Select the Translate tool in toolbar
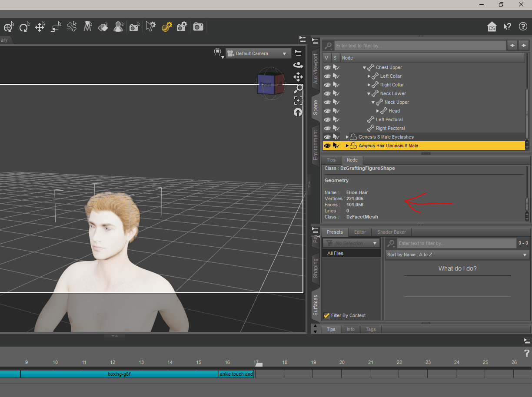This screenshot has height=397, width=532. pos(40,27)
